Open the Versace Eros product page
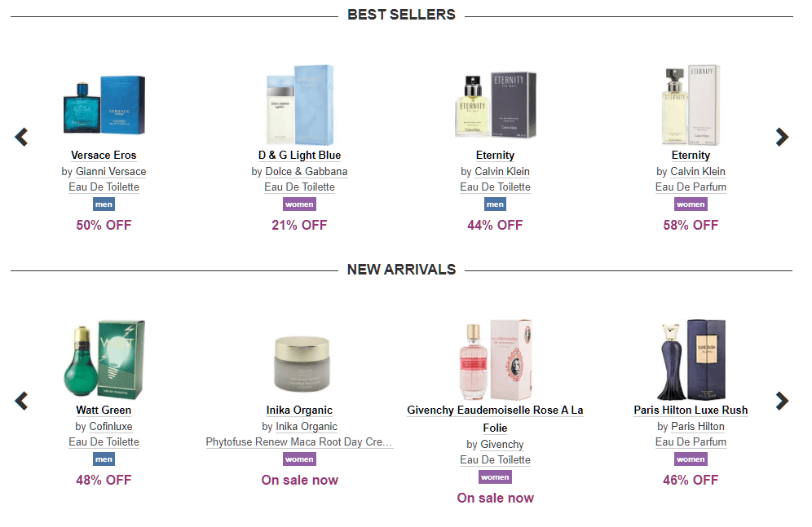This screenshot has height=527, width=812. pos(104,155)
